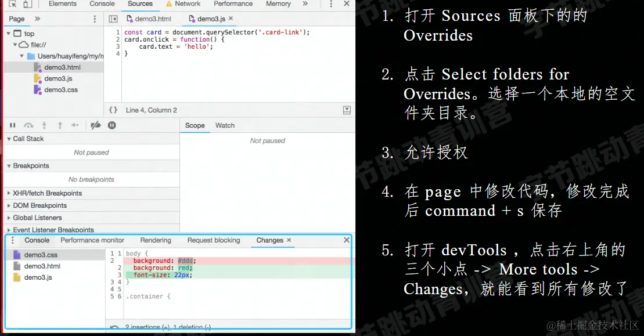Open the Request blocking drawer tab
Image resolution: width=644 pixels, height=336 pixels.
pos(214,240)
